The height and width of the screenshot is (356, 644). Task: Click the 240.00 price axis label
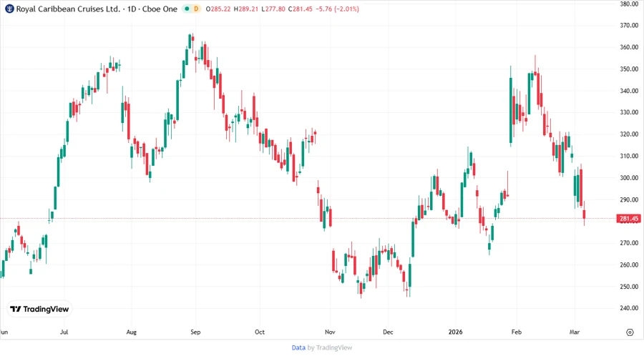click(x=629, y=308)
